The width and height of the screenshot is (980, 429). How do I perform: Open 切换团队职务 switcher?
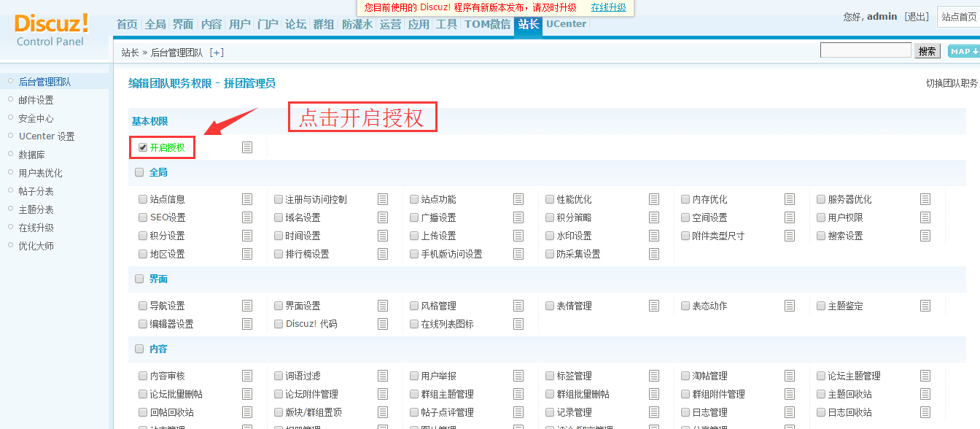[952, 83]
